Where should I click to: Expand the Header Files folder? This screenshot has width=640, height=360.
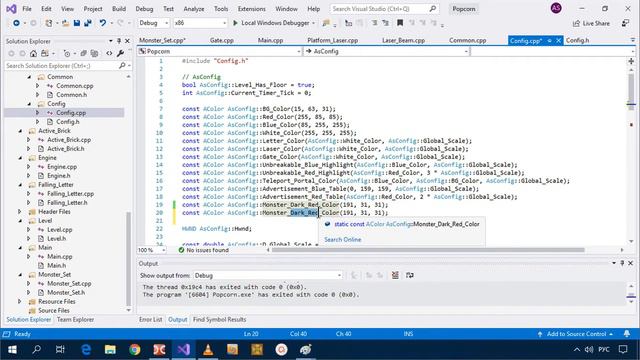tap(20, 211)
